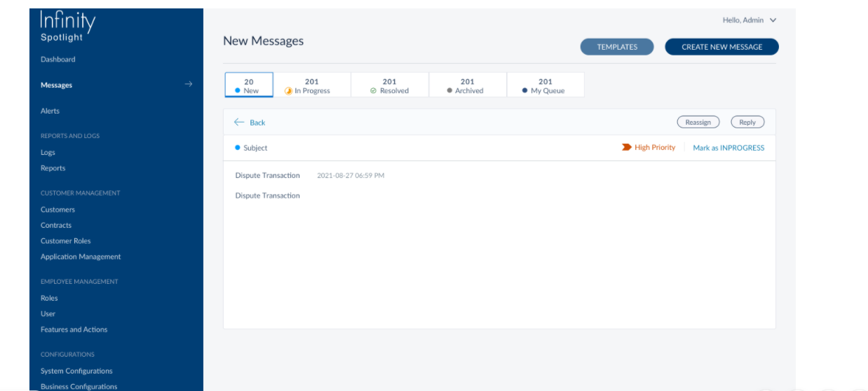Click the blue dot beside Subject
Image resolution: width=868 pixels, height=391 pixels.
click(238, 148)
